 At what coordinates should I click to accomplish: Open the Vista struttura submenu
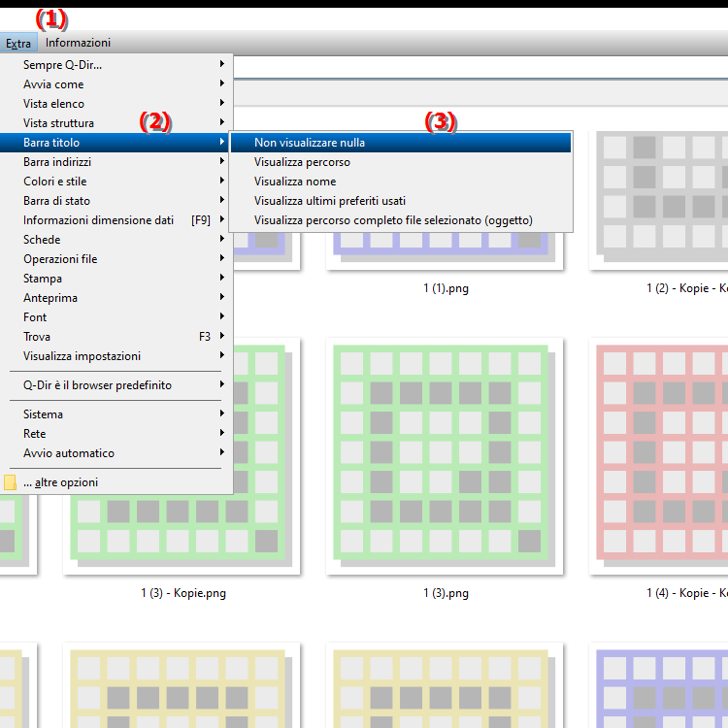pyautogui.click(x=116, y=123)
